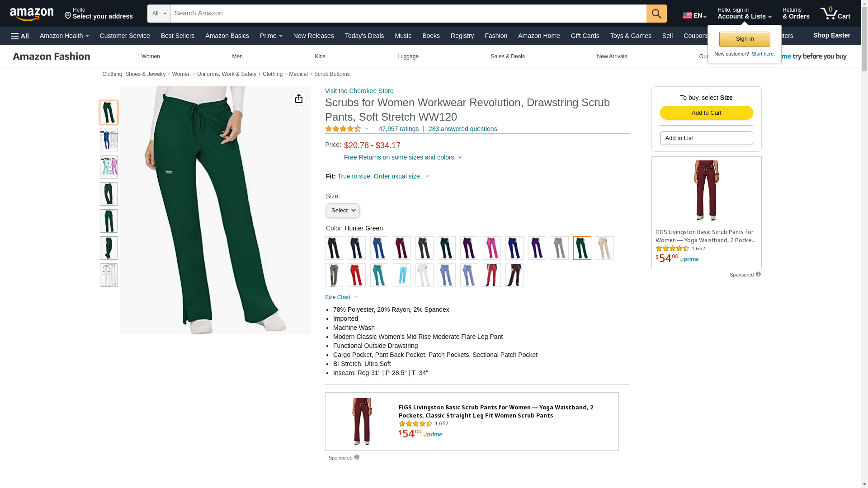The height and width of the screenshot is (488, 868).
Task: Open the EN language selector
Action: [x=694, y=15]
